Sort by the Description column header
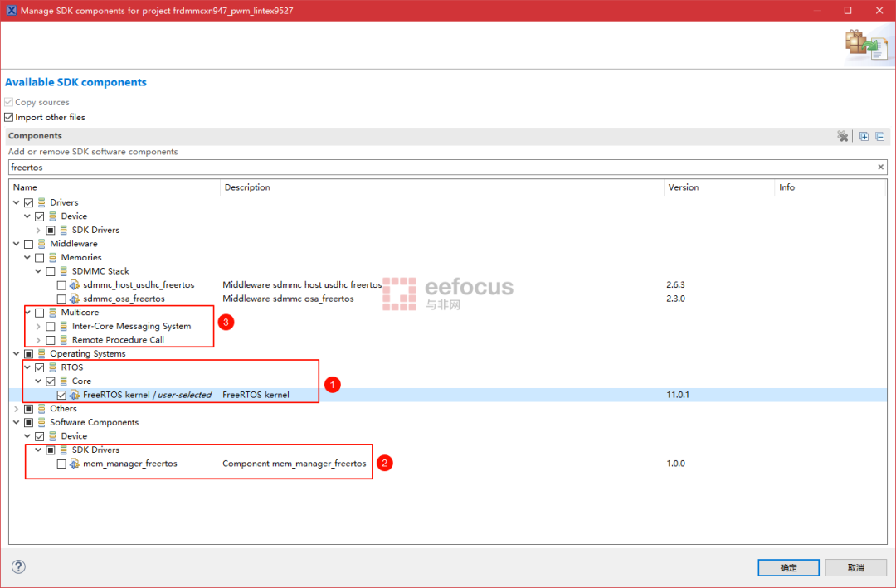The image size is (896, 588). click(x=441, y=187)
